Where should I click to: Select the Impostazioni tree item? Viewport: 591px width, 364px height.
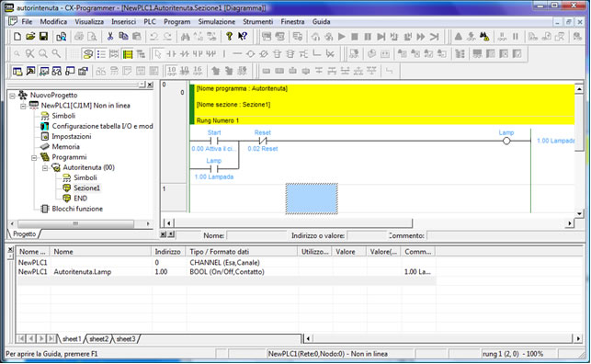72,136
